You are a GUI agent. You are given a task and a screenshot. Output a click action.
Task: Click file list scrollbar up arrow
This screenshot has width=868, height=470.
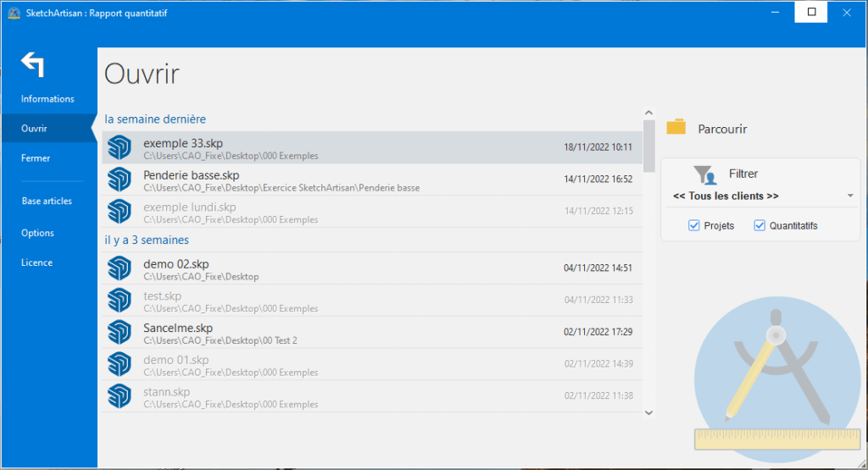click(x=648, y=113)
